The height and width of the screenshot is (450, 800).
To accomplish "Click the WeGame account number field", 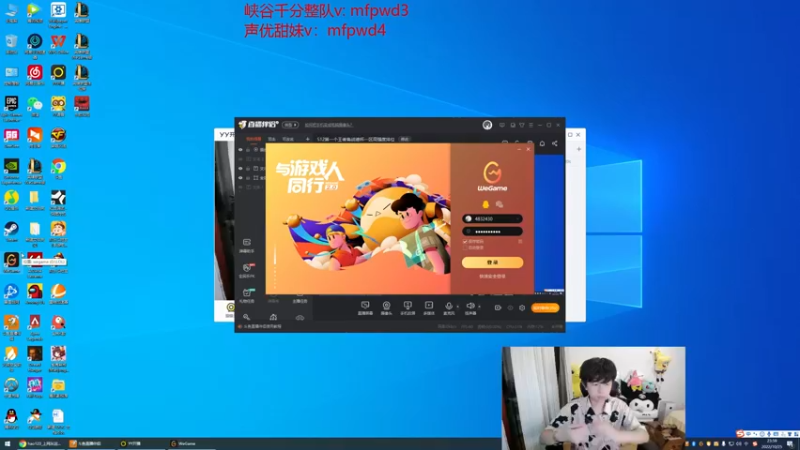I will [x=492, y=219].
